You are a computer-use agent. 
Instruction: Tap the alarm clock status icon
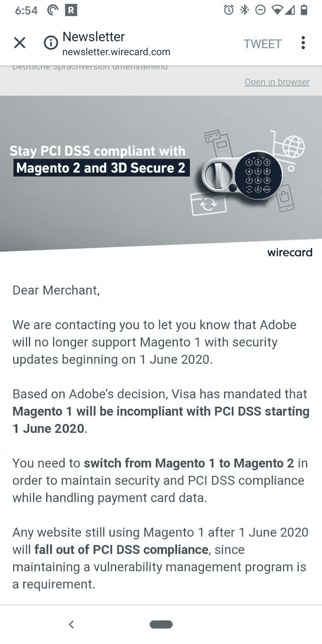(x=229, y=10)
